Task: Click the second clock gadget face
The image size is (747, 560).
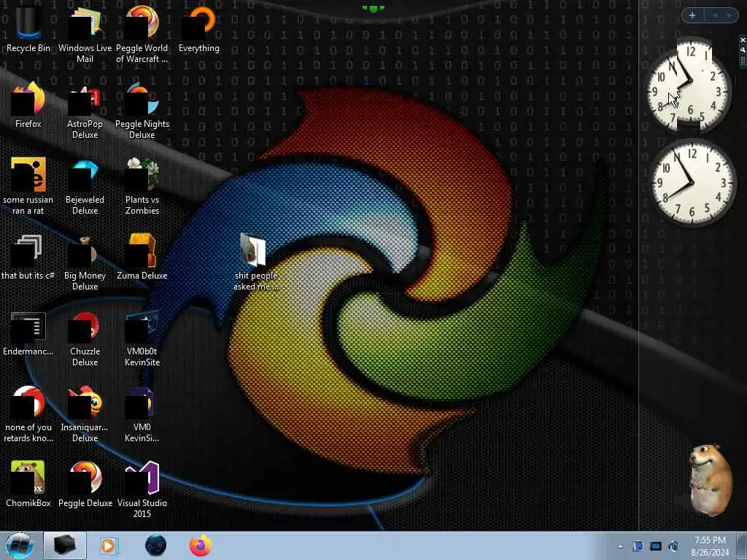Action: click(692, 182)
